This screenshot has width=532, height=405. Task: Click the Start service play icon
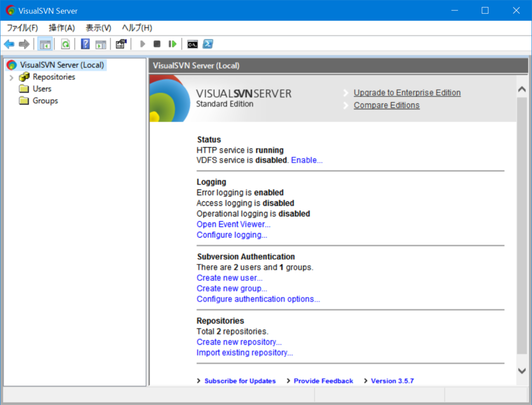[143, 44]
